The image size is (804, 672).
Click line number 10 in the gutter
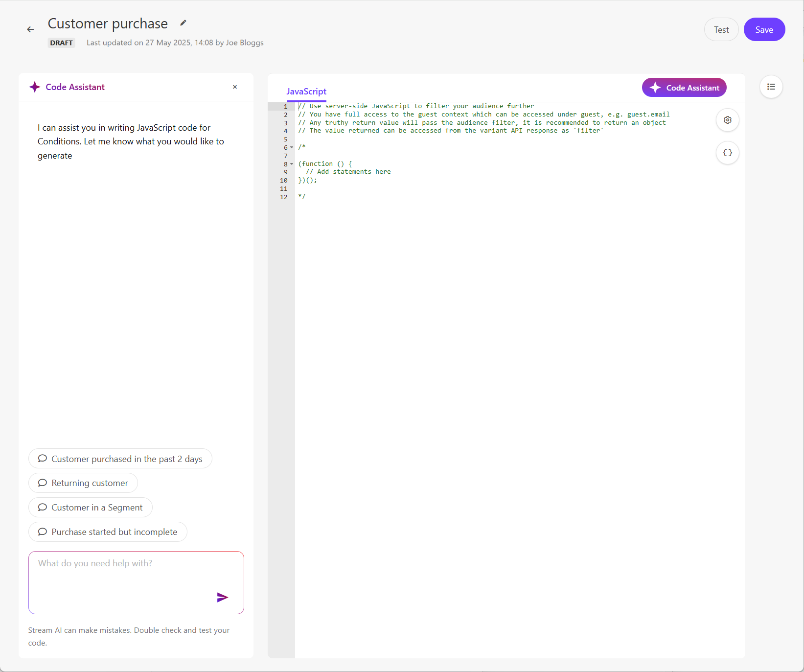[284, 181]
